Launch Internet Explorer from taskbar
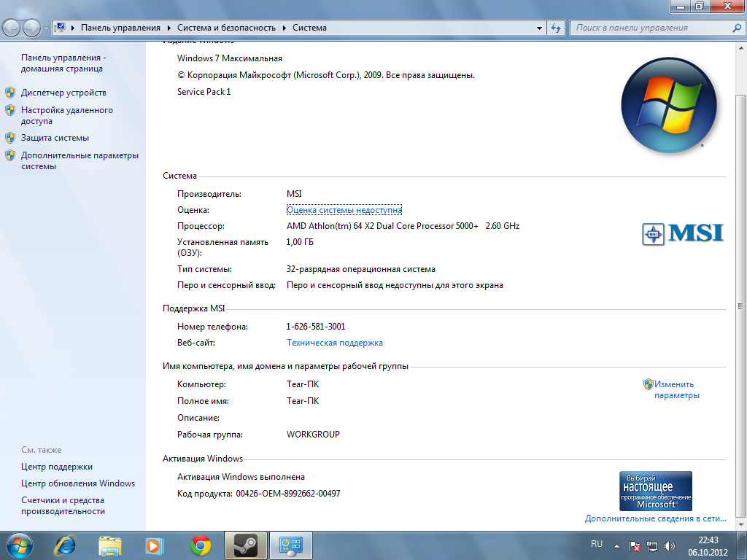The height and width of the screenshot is (560, 747). (65, 545)
